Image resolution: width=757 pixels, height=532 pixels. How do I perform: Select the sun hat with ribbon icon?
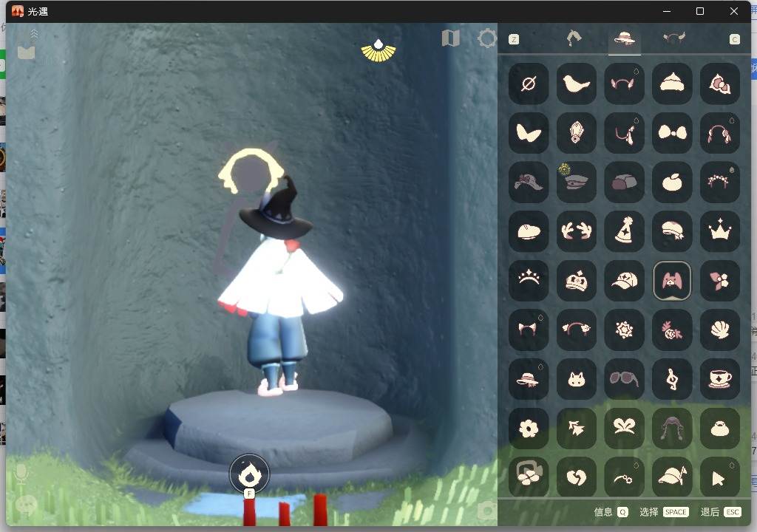529,379
